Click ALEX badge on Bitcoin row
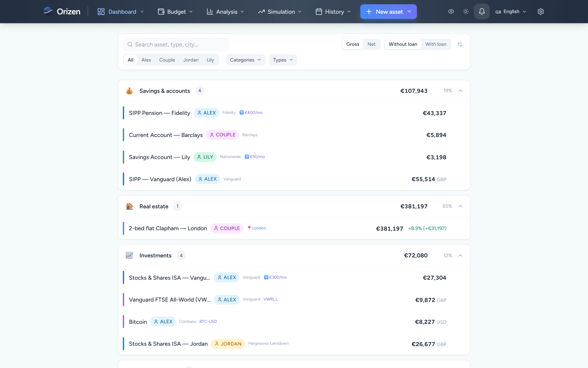This screenshot has width=588, height=368. 163,322
